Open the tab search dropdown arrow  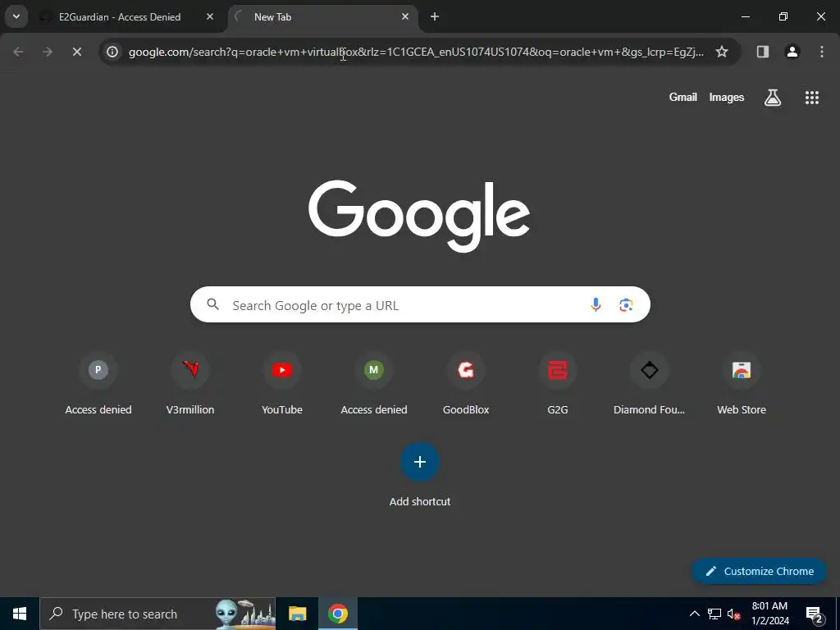point(16,16)
